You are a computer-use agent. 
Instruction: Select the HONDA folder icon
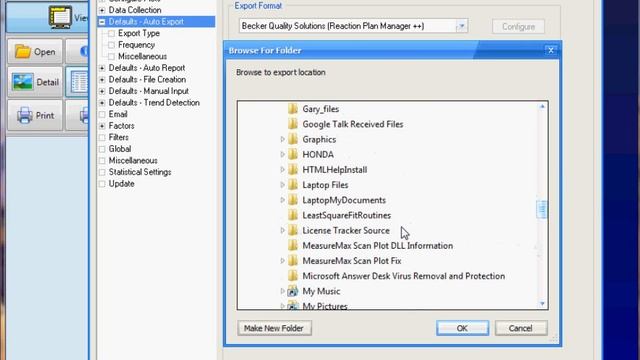pos(293,154)
